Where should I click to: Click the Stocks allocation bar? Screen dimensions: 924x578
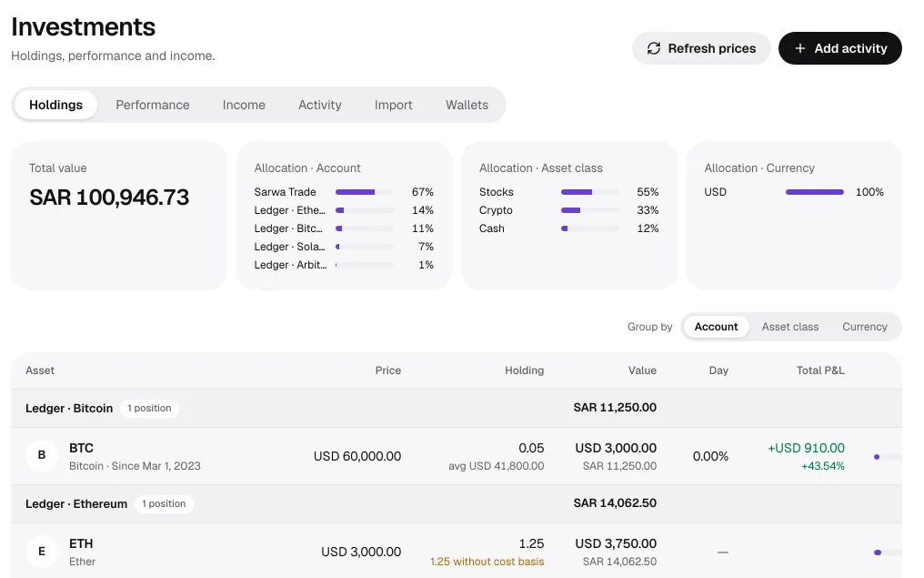click(x=590, y=192)
